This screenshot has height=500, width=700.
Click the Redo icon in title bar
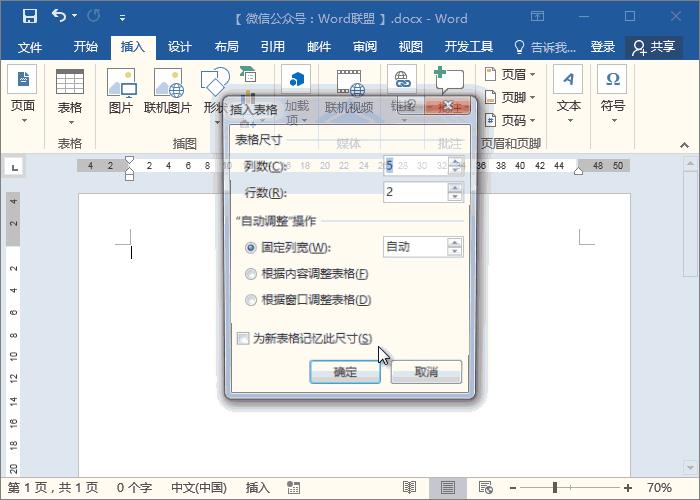[x=94, y=17]
